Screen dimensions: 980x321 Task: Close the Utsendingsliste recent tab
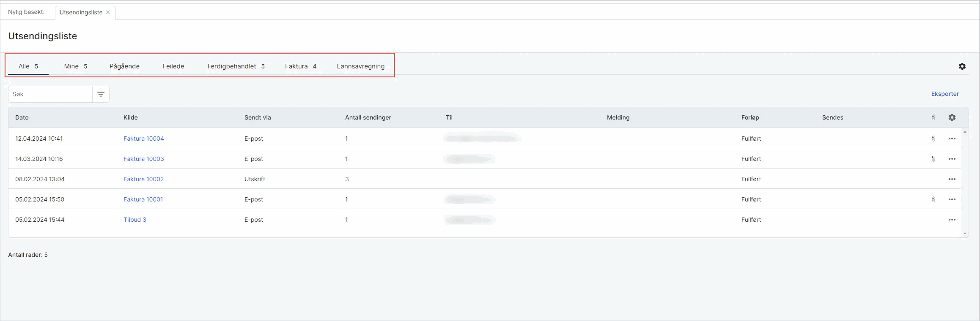[108, 12]
